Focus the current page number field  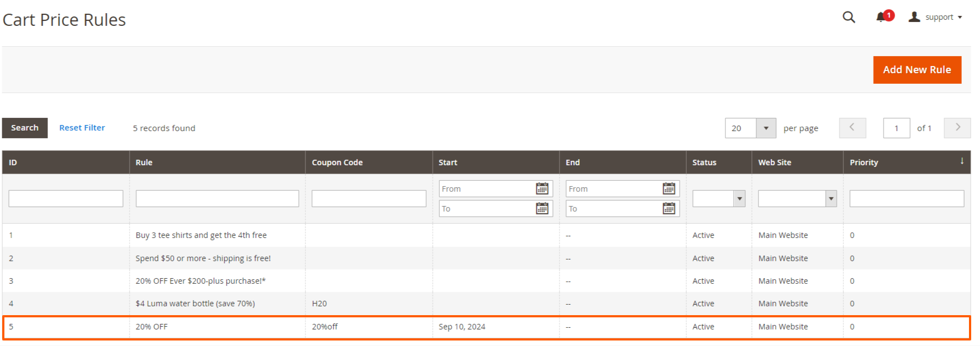coord(896,128)
